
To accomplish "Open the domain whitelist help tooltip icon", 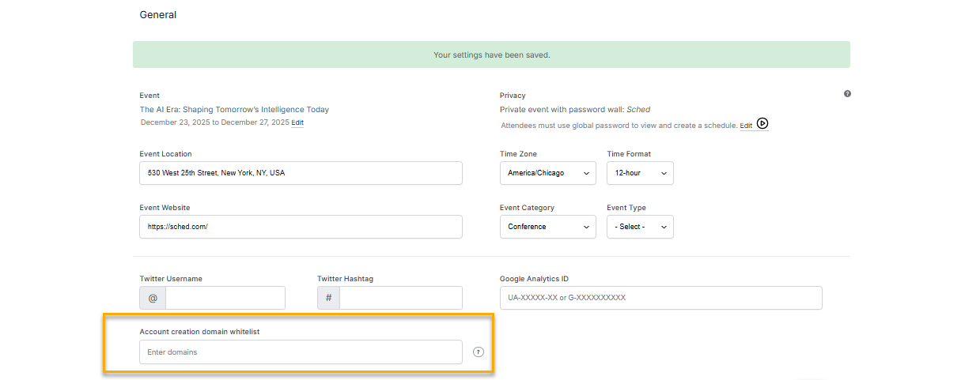I will coord(478,352).
